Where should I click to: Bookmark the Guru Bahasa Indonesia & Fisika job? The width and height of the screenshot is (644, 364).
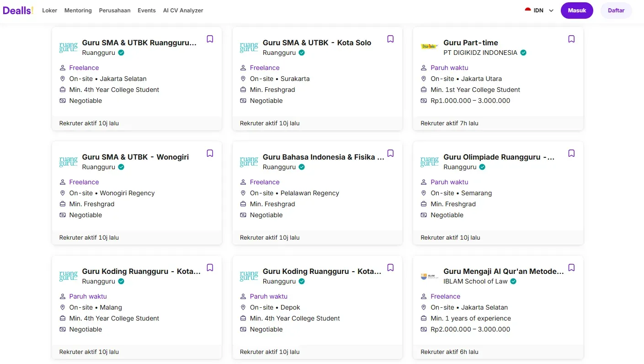(x=390, y=153)
